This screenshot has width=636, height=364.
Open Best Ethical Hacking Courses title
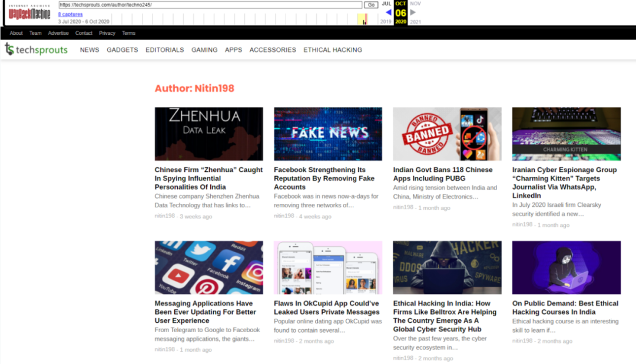565,307
